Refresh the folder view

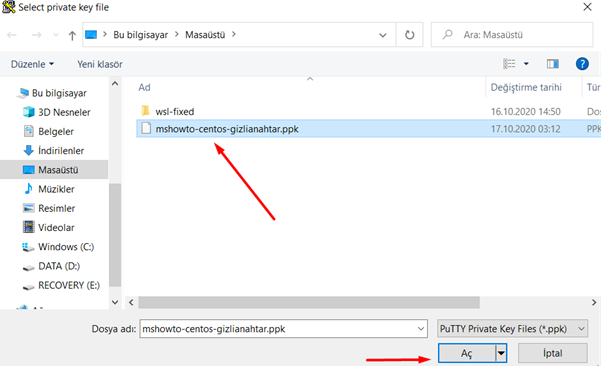409,35
